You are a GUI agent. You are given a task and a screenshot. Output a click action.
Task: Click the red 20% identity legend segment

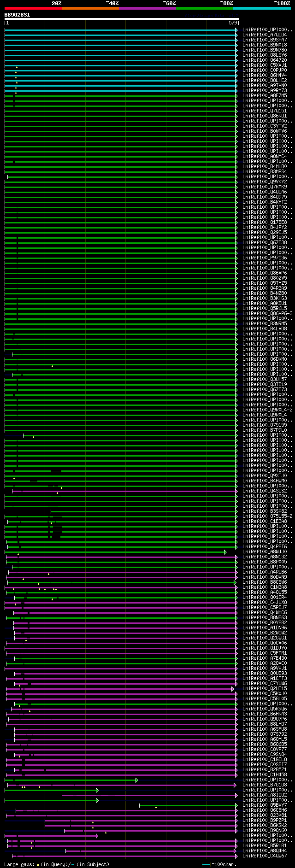(x=33, y=8)
